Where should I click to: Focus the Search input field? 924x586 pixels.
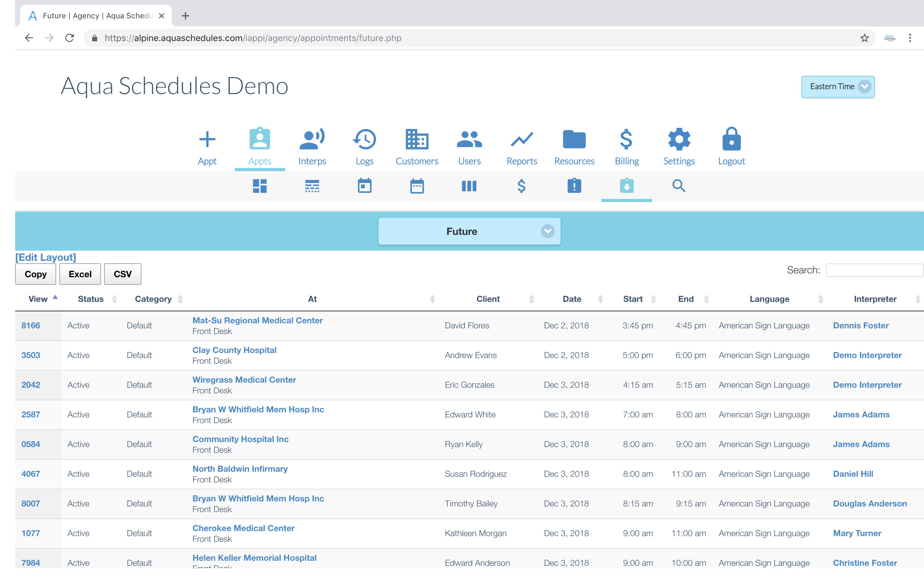coord(874,270)
